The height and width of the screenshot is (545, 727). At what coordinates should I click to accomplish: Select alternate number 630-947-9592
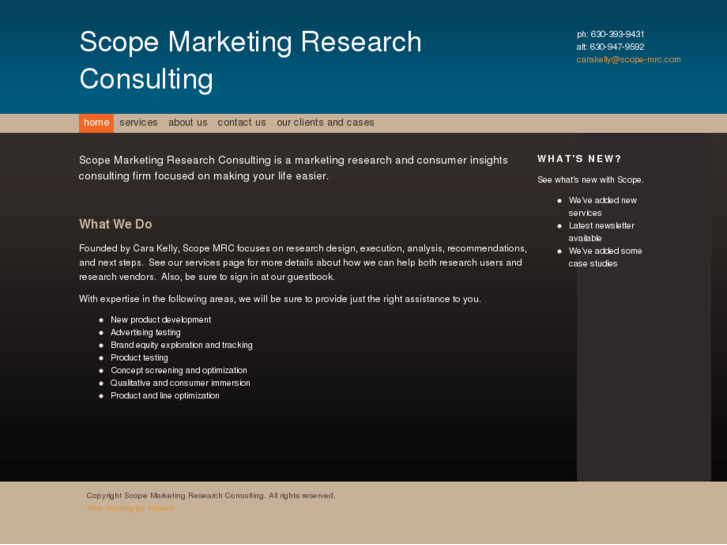617,47
